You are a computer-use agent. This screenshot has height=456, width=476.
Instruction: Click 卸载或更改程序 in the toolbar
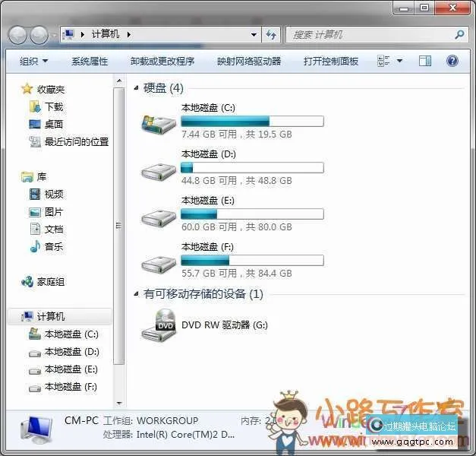tap(162, 61)
